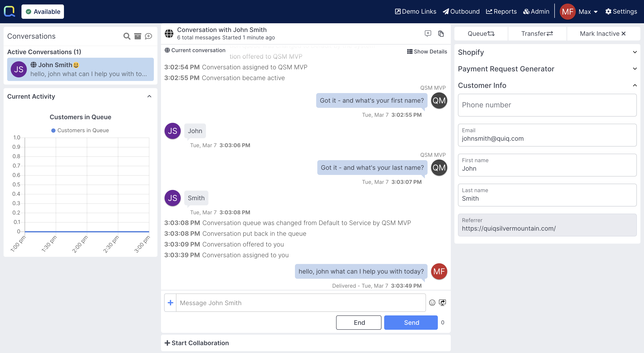Collapse the Current Activity panel chevron

point(149,96)
